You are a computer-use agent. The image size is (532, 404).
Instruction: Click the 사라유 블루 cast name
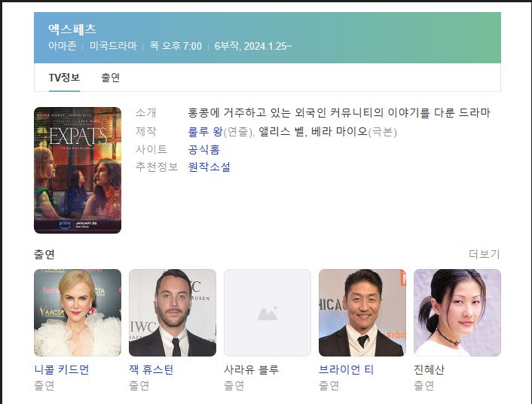(x=252, y=369)
